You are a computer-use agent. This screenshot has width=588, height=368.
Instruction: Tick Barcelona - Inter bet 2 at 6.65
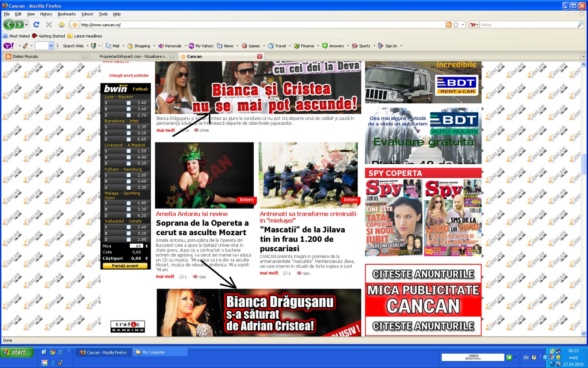[x=129, y=139]
